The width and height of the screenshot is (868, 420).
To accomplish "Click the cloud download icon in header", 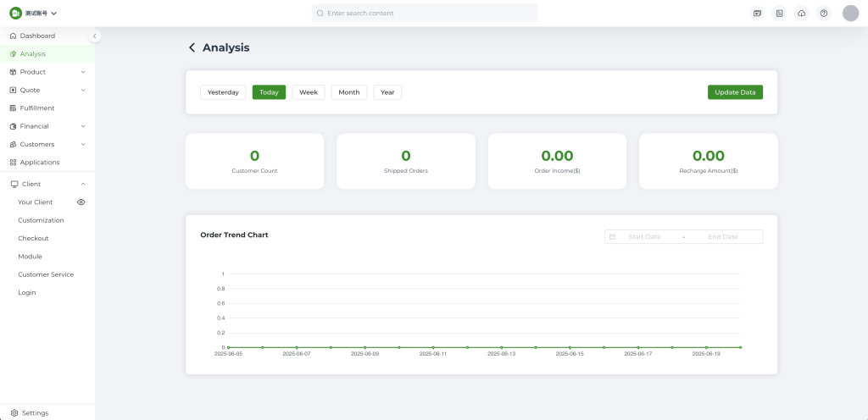I will [801, 14].
